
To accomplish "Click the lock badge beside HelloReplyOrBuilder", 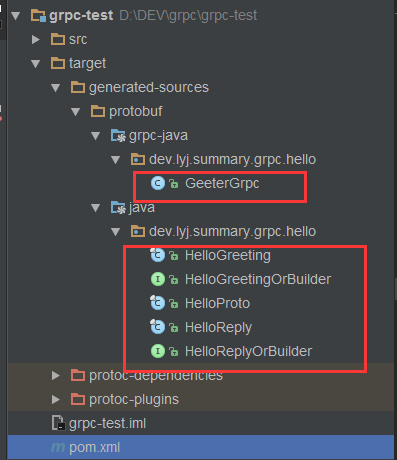I will point(174,352).
